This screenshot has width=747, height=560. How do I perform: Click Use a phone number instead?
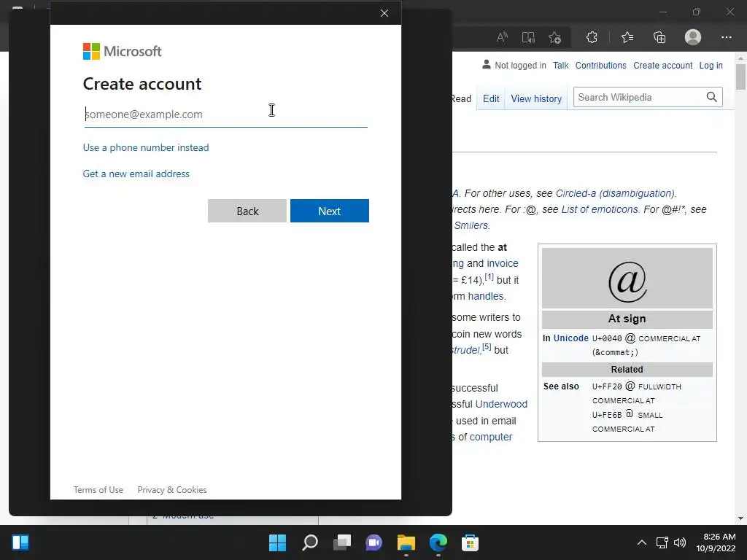[146, 147]
